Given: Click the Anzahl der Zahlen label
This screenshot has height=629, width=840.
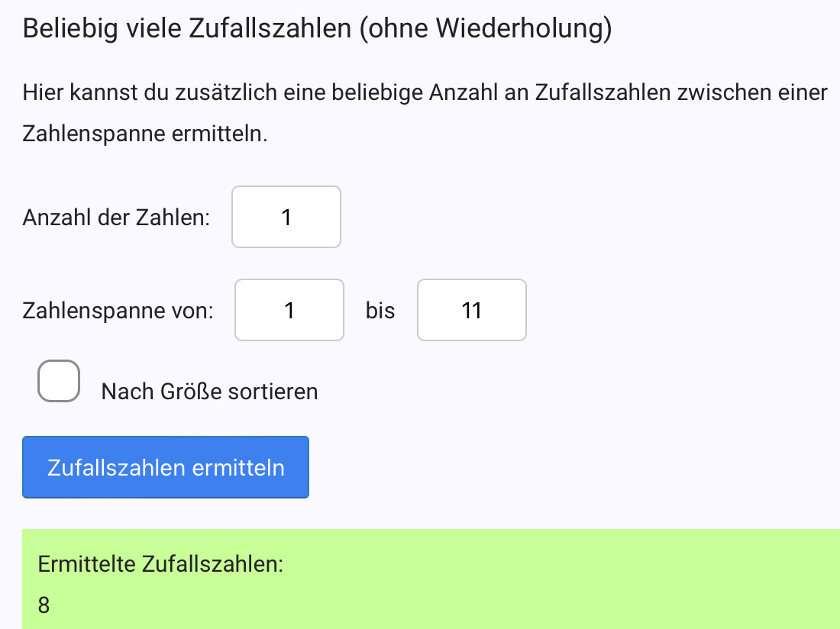Looking at the screenshot, I should coord(116,218).
